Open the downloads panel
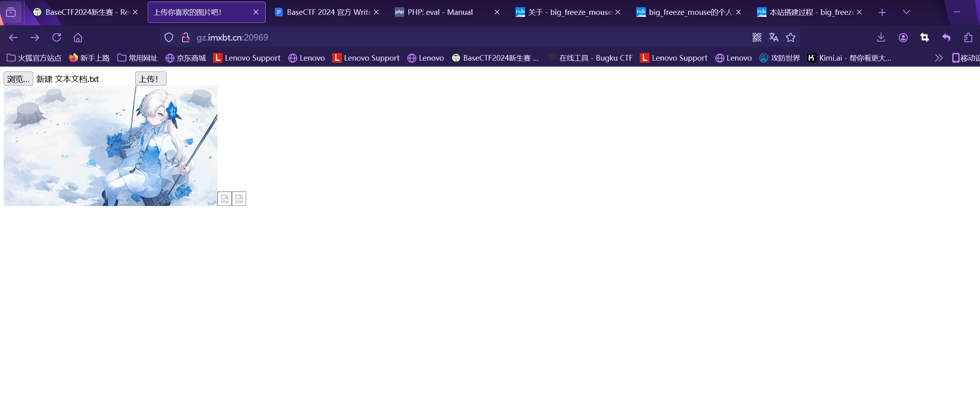 [881, 37]
